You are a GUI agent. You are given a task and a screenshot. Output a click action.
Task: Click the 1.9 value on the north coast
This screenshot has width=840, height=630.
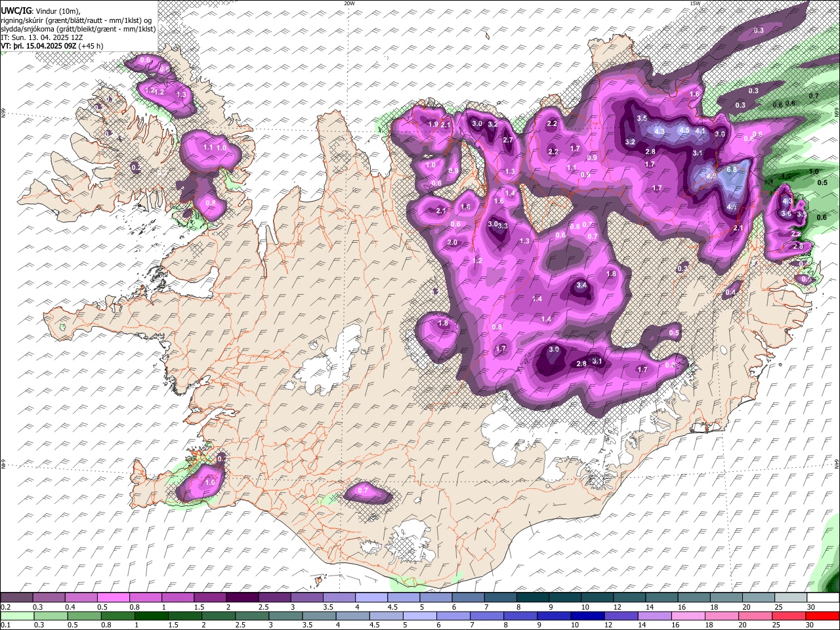click(x=433, y=124)
